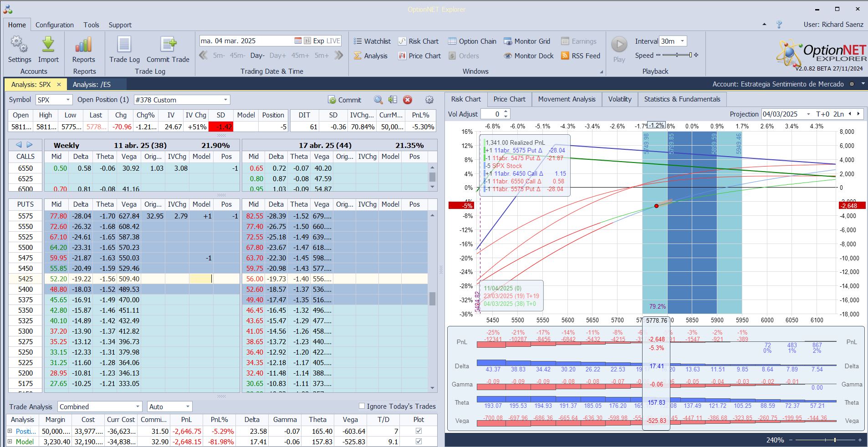Open the #378 Custom position dropdown
The width and height of the screenshot is (868, 447).
pos(225,100)
